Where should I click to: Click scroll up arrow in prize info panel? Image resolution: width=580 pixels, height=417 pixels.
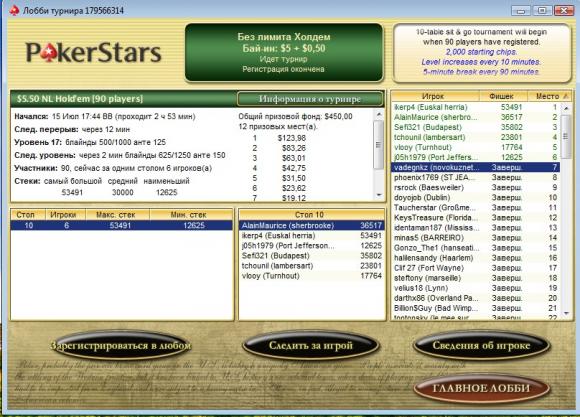click(x=378, y=114)
